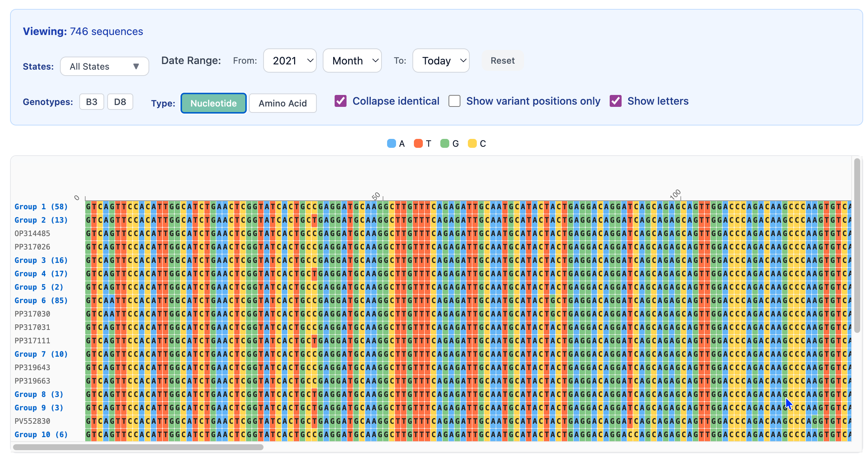This screenshot has width=868, height=458.
Task: Click position marker 0 on the ruler
Action: tap(77, 197)
